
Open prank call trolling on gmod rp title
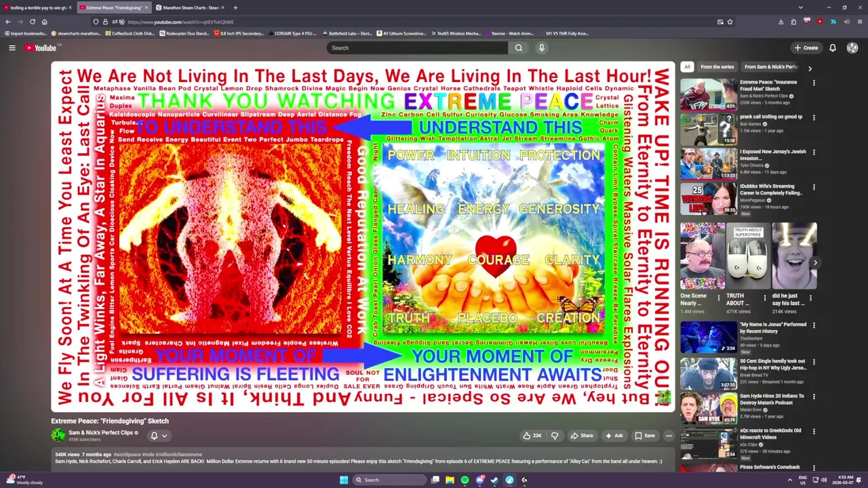771,117
